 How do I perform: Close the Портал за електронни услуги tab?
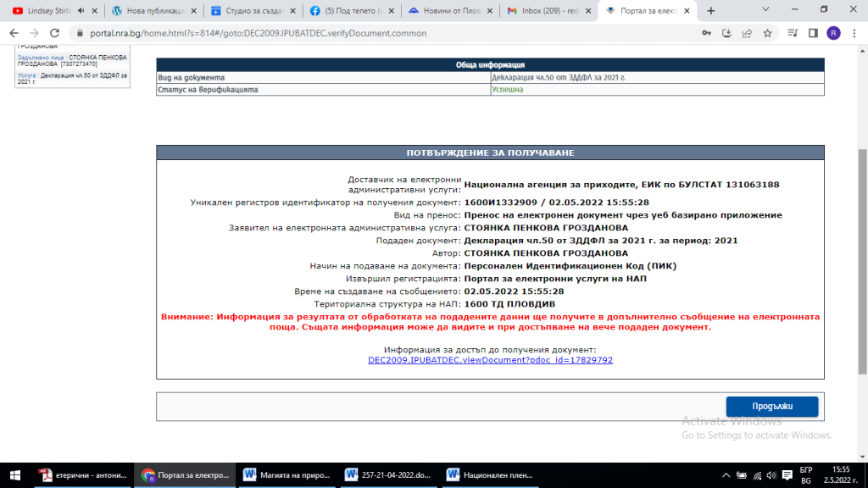point(687,10)
